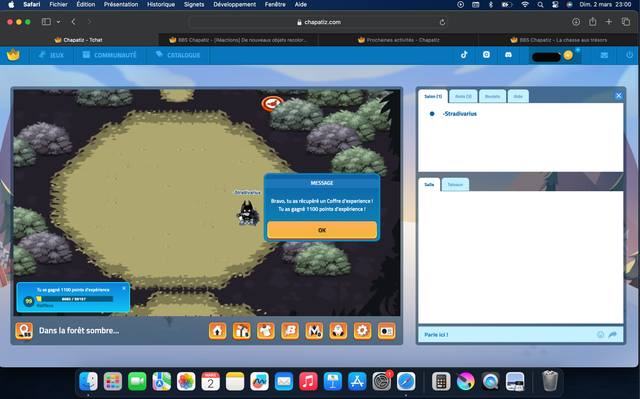Switch to the Boulets tab
Image resolution: width=640 pixels, height=399 pixels.
pos(492,96)
